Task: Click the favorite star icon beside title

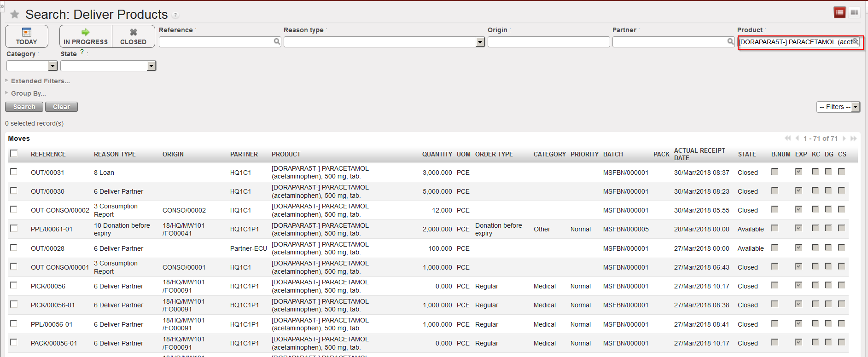Action: (15, 15)
